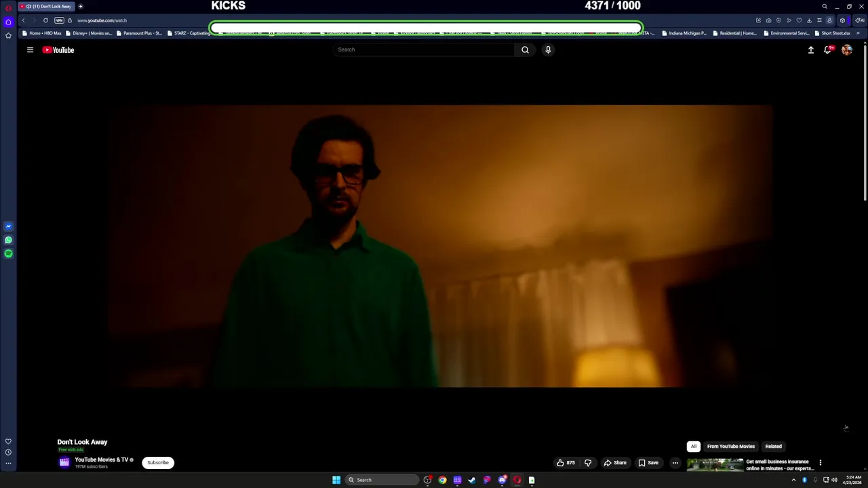
Task: Select the From YouTube Movies chip
Action: pyautogui.click(x=731, y=446)
